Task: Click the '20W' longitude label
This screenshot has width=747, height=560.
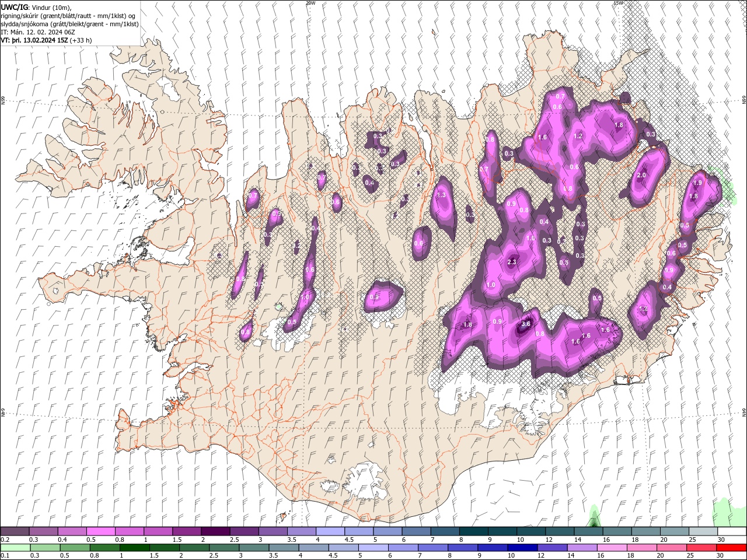Action: (310, 3)
